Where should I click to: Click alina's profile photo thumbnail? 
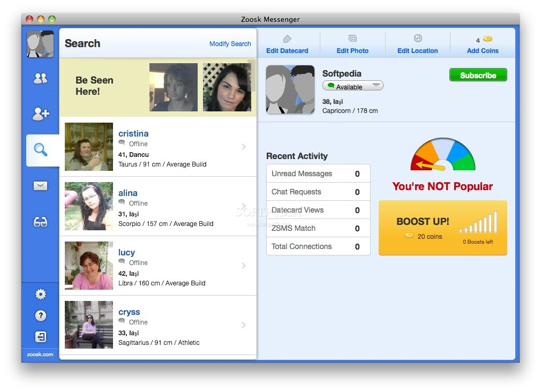[x=89, y=206]
